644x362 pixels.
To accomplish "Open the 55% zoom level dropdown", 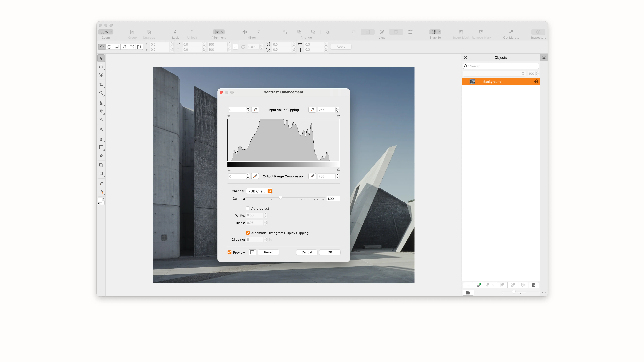I will (106, 32).
